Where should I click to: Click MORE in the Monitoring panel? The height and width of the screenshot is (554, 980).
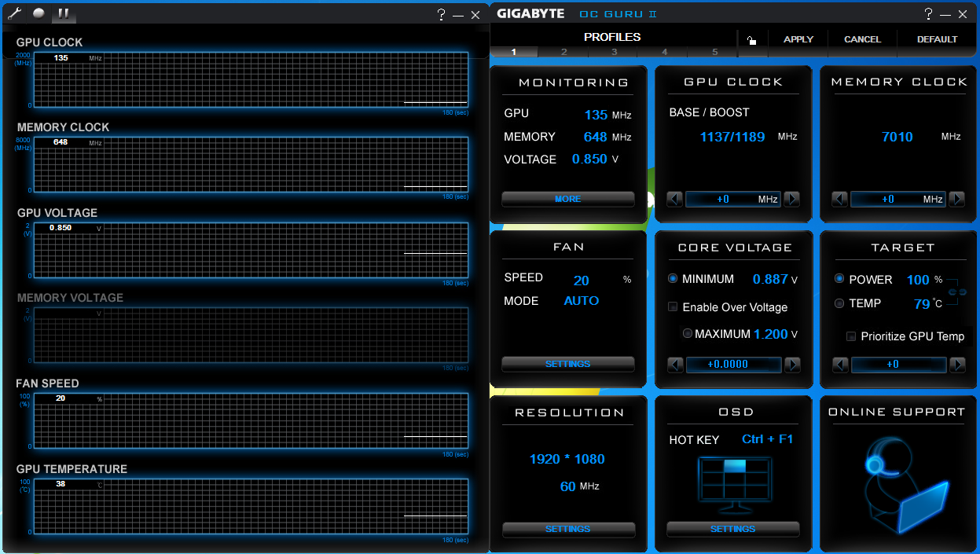568,200
